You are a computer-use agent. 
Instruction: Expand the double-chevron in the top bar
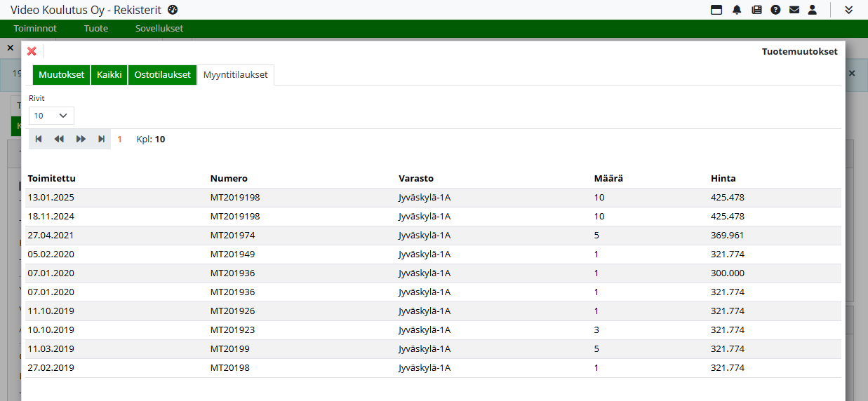click(x=848, y=10)
